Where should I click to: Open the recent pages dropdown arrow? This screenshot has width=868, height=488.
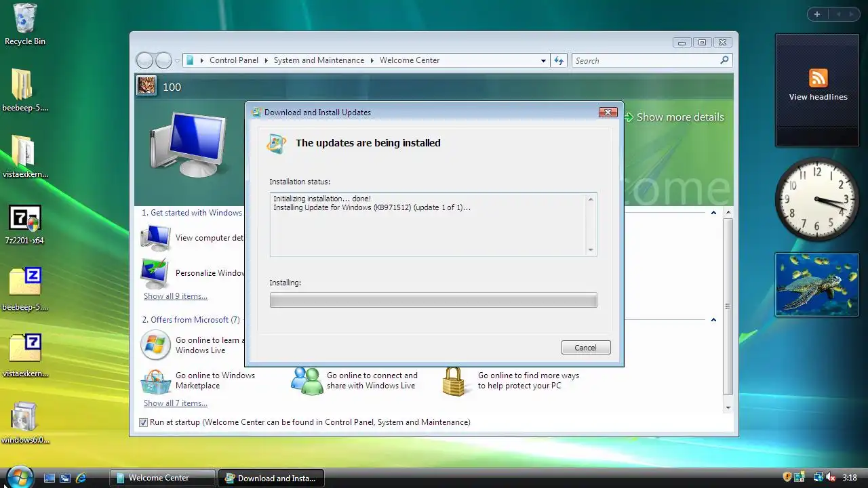click(x=177, y=60)
